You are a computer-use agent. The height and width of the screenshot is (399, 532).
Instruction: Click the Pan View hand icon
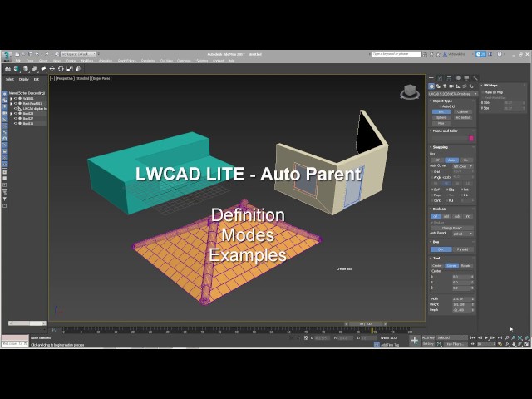pos(514,343)
